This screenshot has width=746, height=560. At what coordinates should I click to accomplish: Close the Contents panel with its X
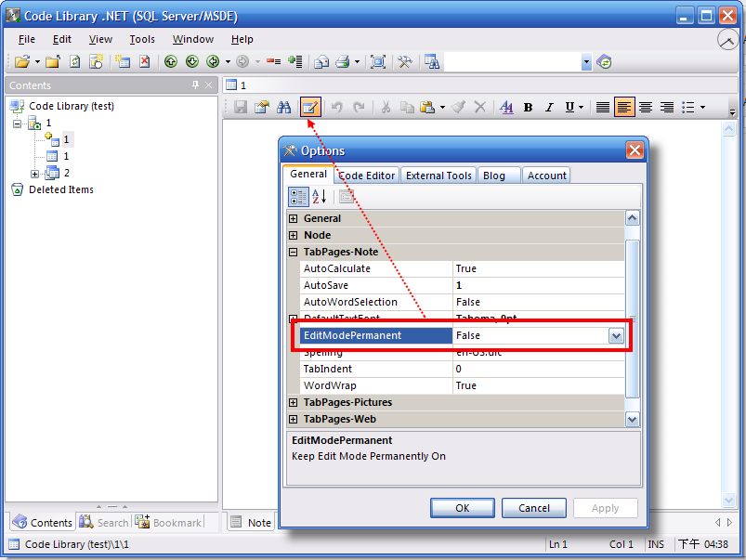pyautogui.click(x=208, y=85)
